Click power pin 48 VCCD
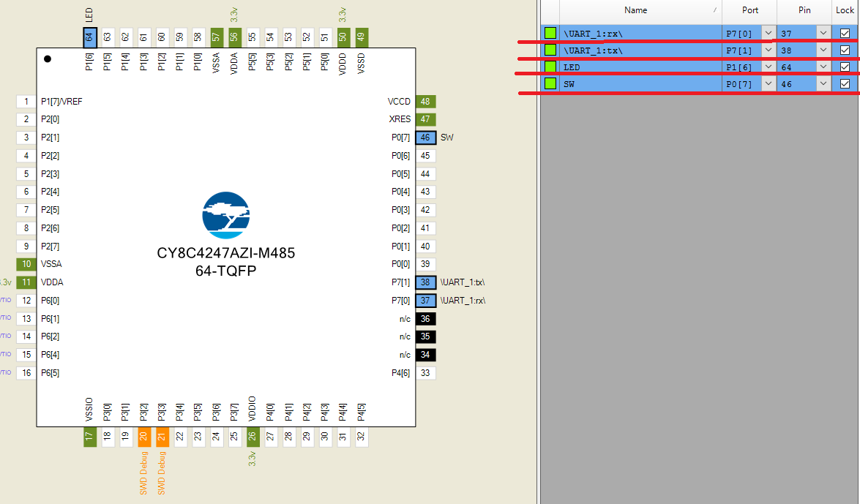Viewport: 860px width, 504px height. pyautogui.click(x=426, y=102)
